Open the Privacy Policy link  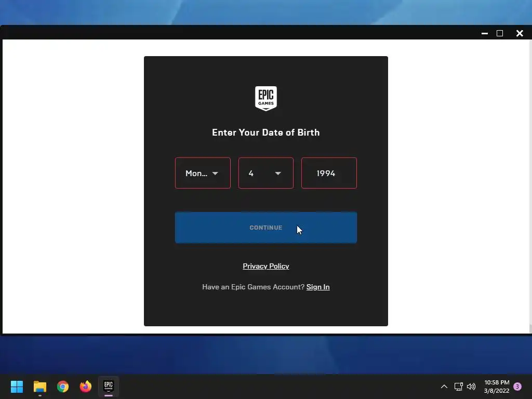pos(265,267)
